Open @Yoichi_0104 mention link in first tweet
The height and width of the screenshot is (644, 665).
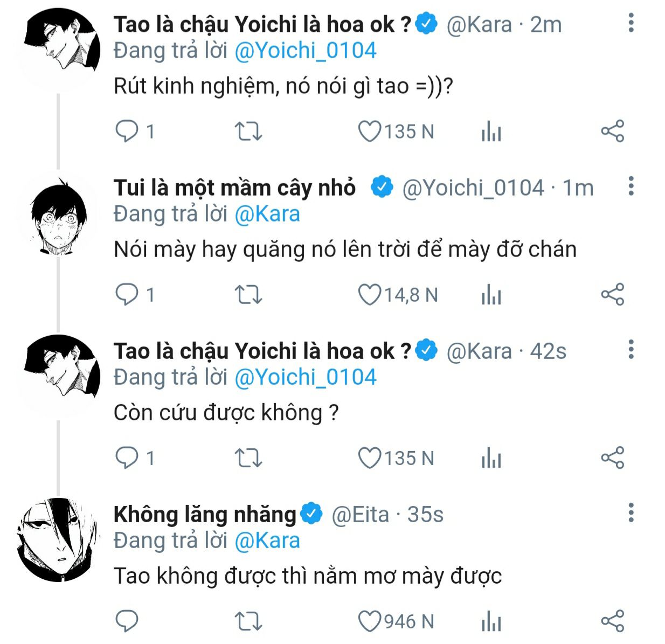305,51
